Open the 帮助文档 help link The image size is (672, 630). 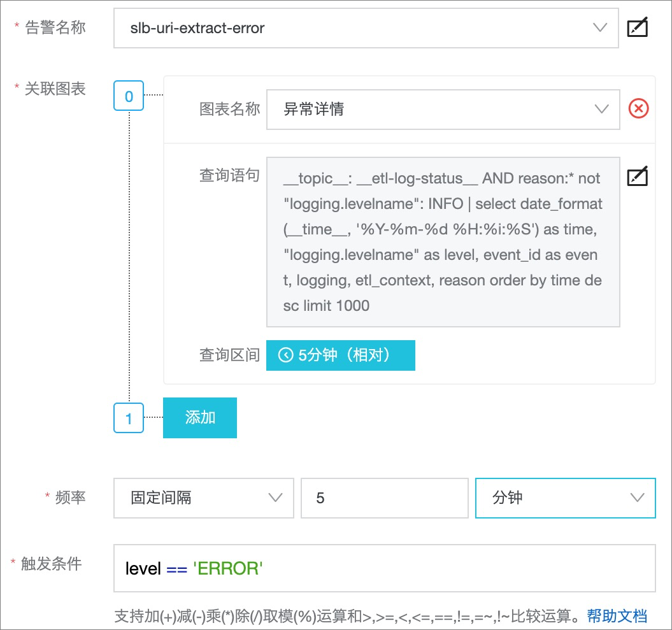click(x=617, y=616)
